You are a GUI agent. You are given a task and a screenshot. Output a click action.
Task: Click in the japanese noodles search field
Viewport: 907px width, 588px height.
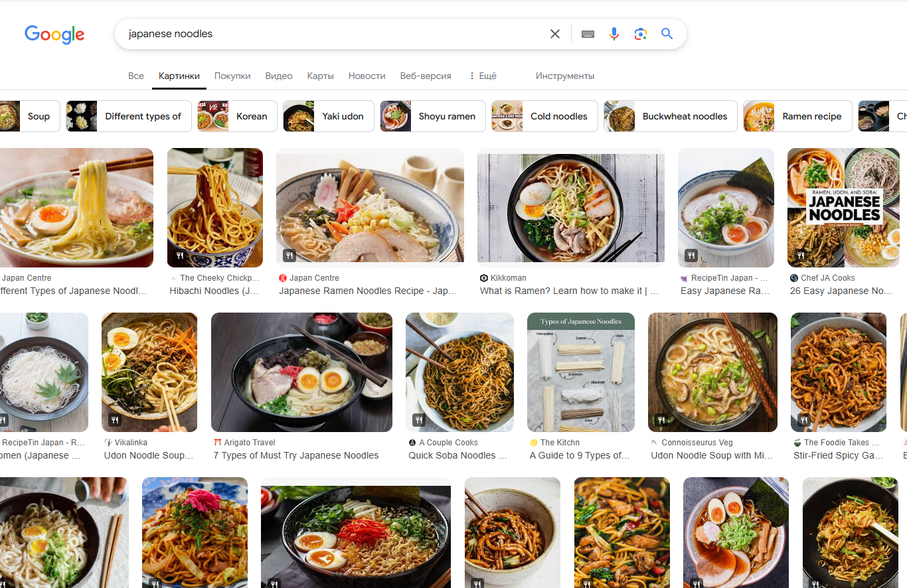[x=332, y=34]
